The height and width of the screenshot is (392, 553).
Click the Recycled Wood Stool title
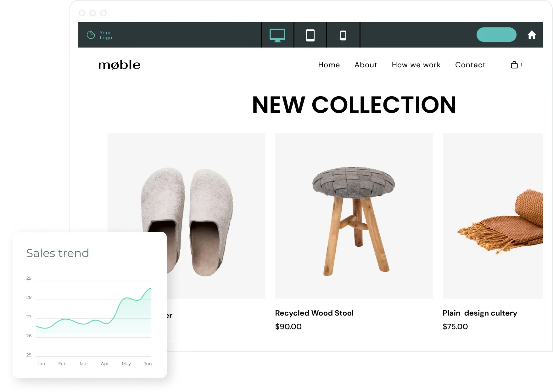(x=314, y=313)
